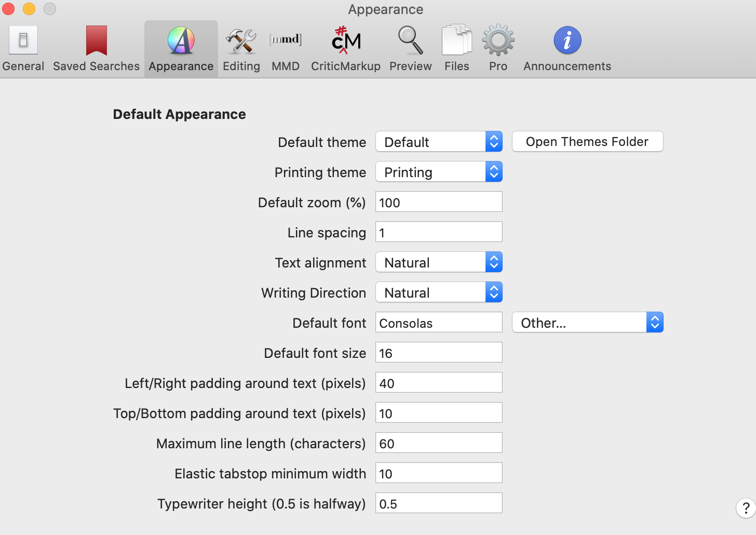
Task: Open the General preferences pane
Action: (x=23, y=49)
